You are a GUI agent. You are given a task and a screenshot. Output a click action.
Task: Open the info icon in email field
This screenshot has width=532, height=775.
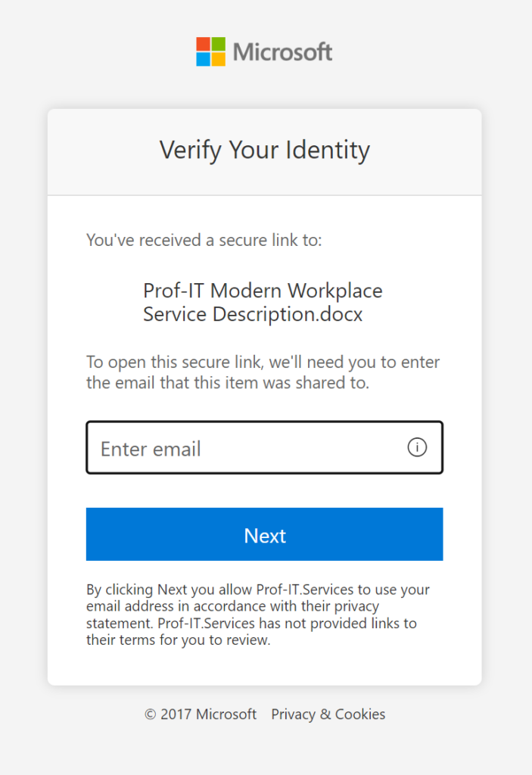[x=417, y=447]
